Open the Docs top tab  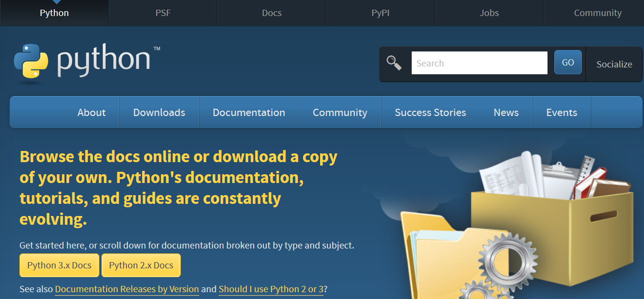tap(272, 13)
